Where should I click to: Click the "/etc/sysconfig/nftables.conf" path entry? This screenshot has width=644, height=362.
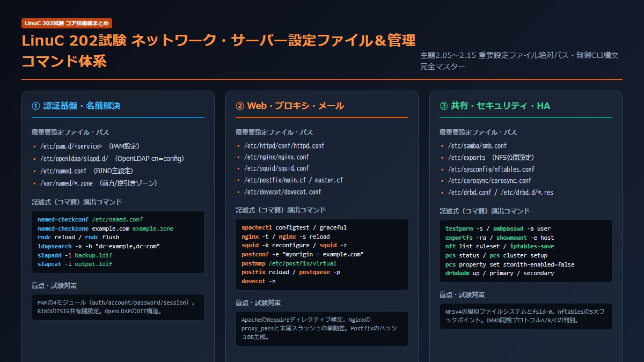coord(491,169)
